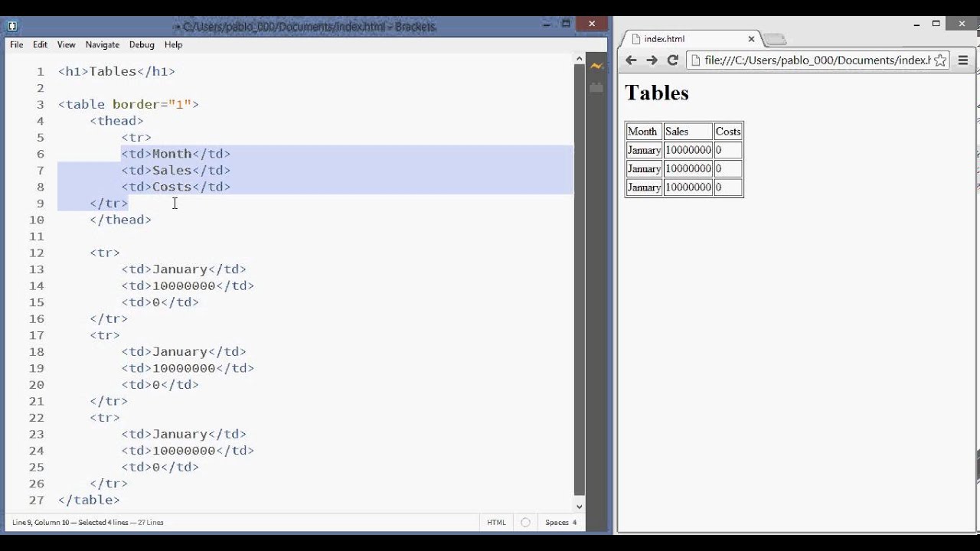Click the Chrome address bar URL
The image size is (980, 551).
point(817,60)
